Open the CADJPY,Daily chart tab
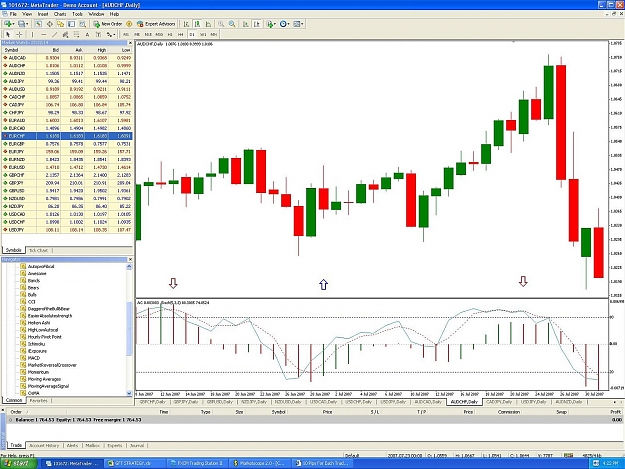The height and width of the screenshot is (469, 625). coord(499,402)
